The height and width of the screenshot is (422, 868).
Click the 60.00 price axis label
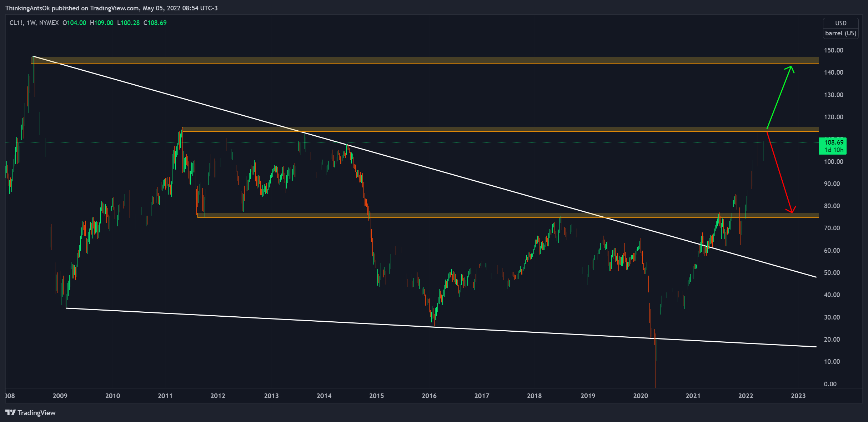point(832,251)
